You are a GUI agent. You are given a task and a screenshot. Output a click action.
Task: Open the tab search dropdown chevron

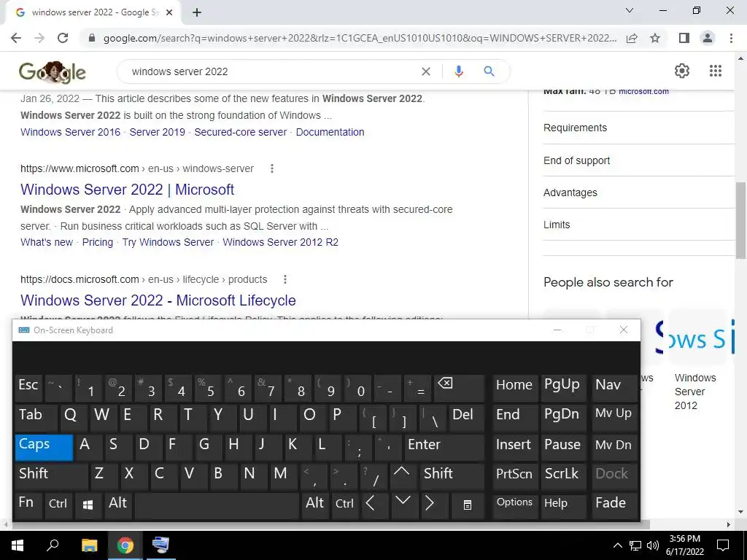coord(630,10)
